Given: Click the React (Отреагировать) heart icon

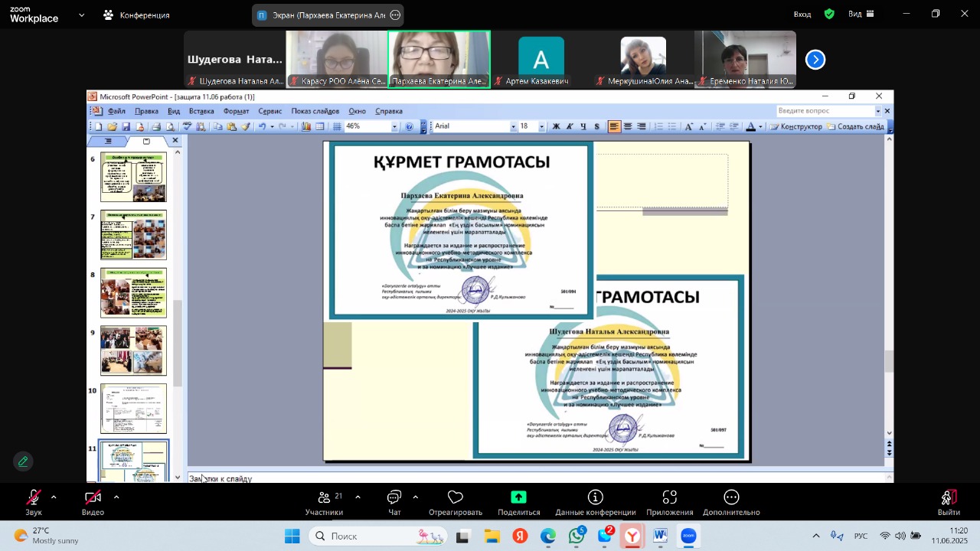Looking at the screenshot, I should [456, 497].
